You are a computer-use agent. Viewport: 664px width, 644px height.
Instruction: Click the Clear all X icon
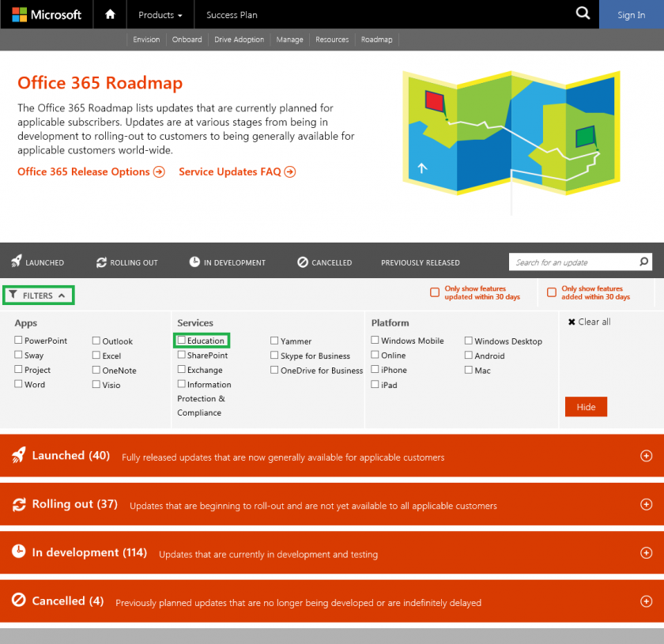572,322
